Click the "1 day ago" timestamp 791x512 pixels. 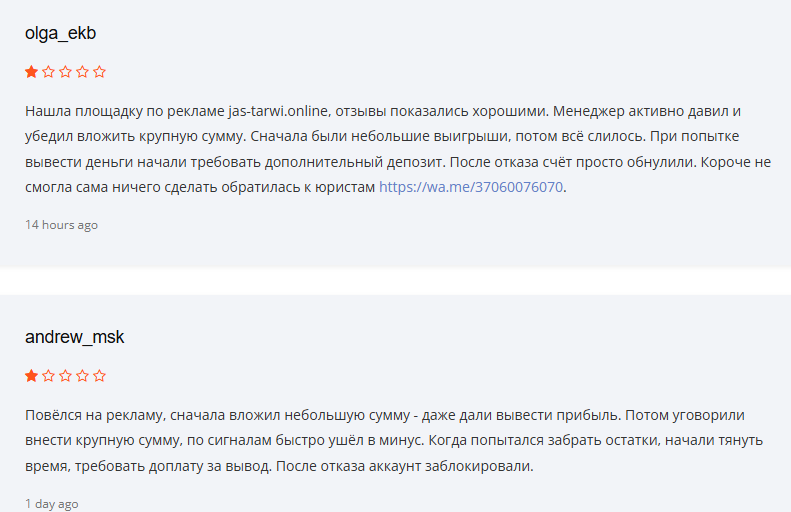pyautogui.click(x=51, y=504)
